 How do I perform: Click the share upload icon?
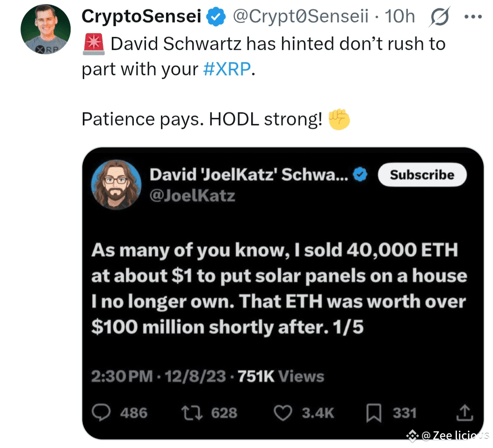pyautogui.click(x=464, y=412)
